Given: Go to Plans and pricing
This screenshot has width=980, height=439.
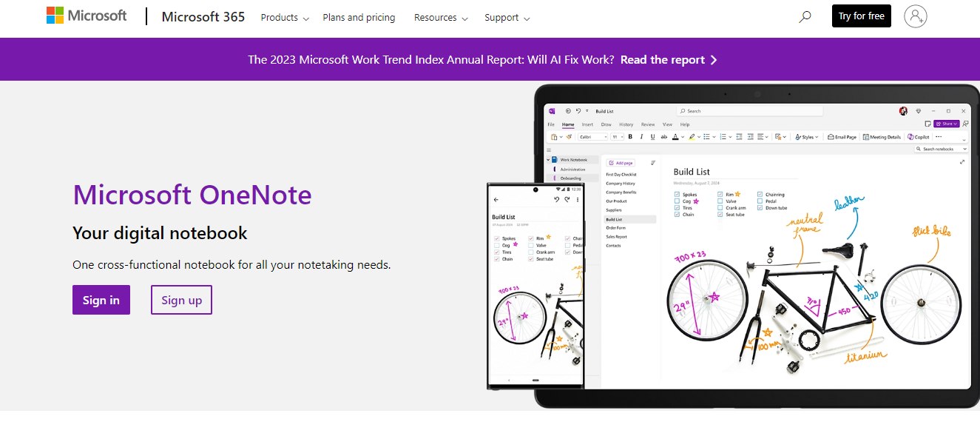Looking at the screenshot, I should [x=359, y=17].
